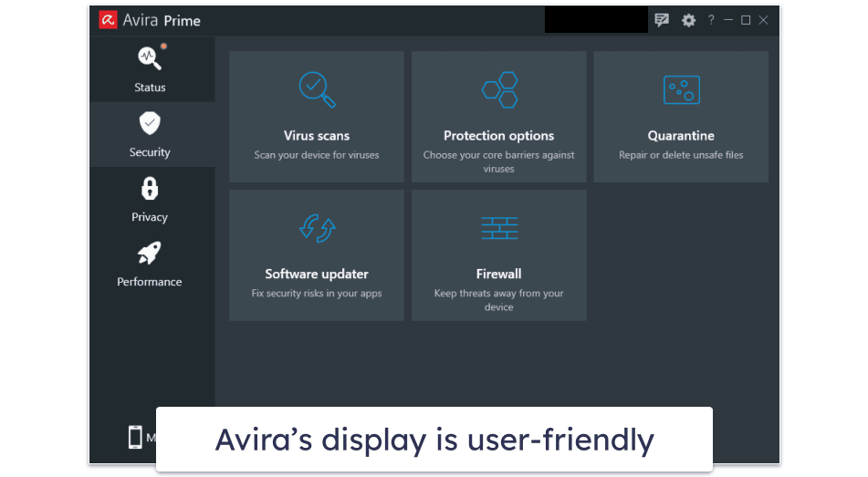Open the Performance rocket icon
The height and width of the screenshot is (477, 868).
(x=150, y=253)
